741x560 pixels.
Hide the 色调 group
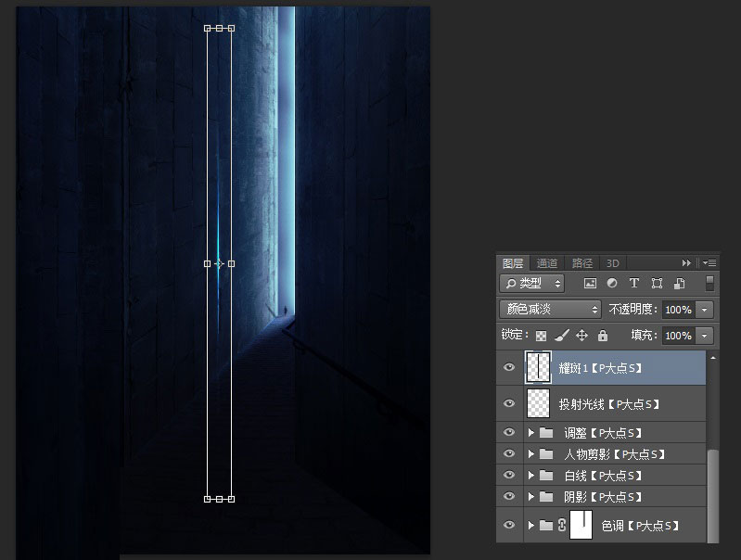coord(509,525)
